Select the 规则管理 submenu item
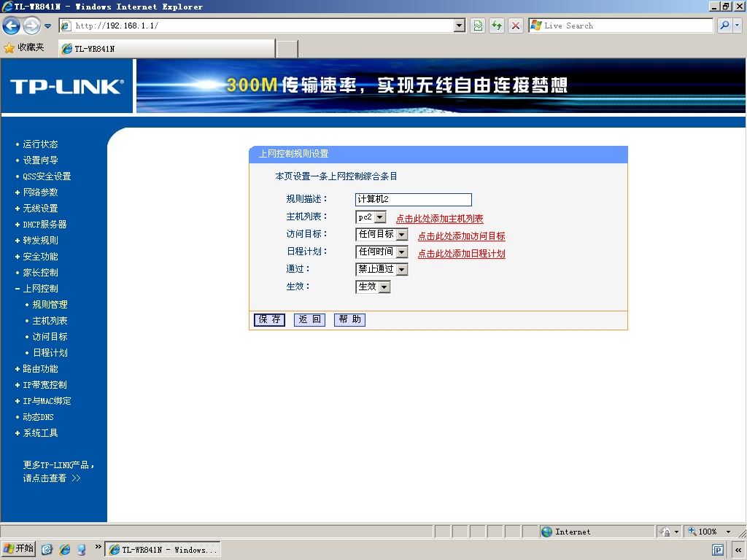This screenshot has height=560, width=747. pyautogui.click(x=50, y=305)
